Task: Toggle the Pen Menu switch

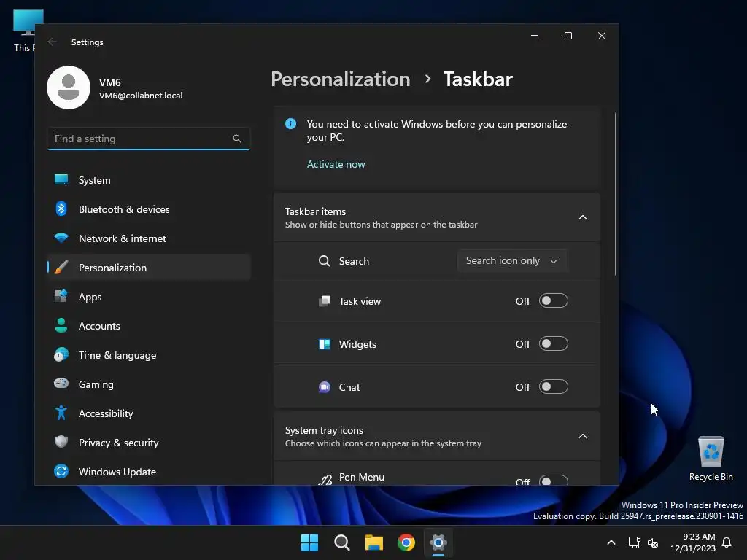Action: (x=554, y=480)
